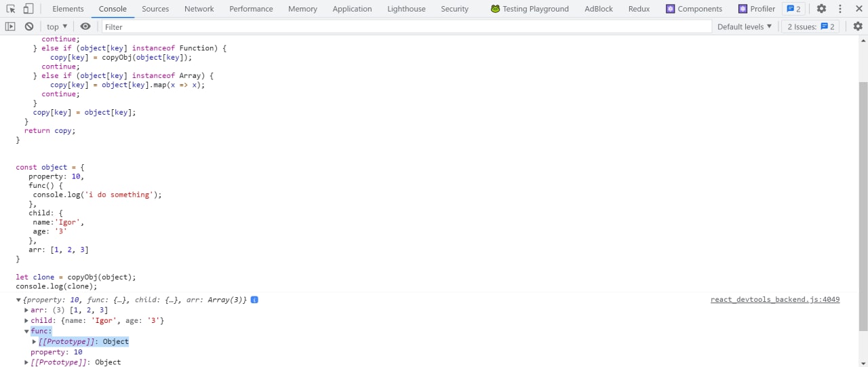The width and height of the screenshot is (868, 367).
Task: Open DevTools settings gear in top bar
Action: [x=821, y=9]
